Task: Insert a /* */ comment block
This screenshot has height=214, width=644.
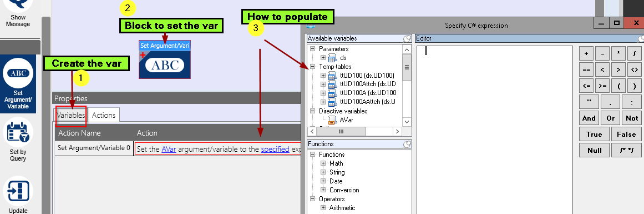Action: pos(626,150)
